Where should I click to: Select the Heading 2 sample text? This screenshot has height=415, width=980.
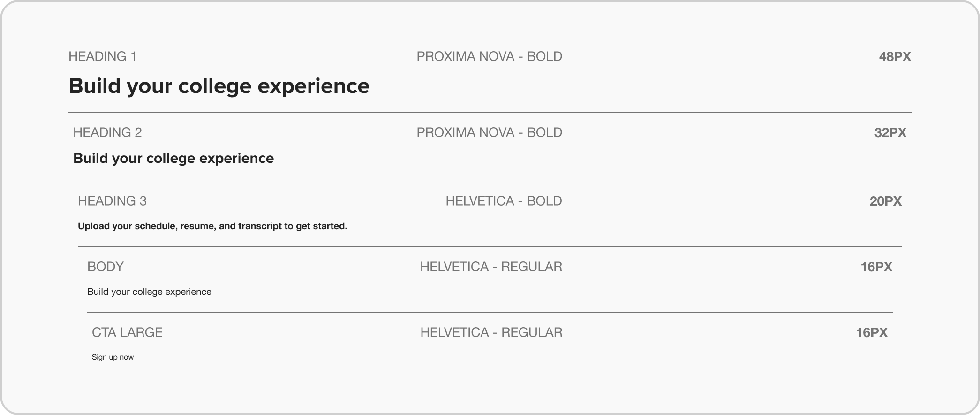[173, 159]
